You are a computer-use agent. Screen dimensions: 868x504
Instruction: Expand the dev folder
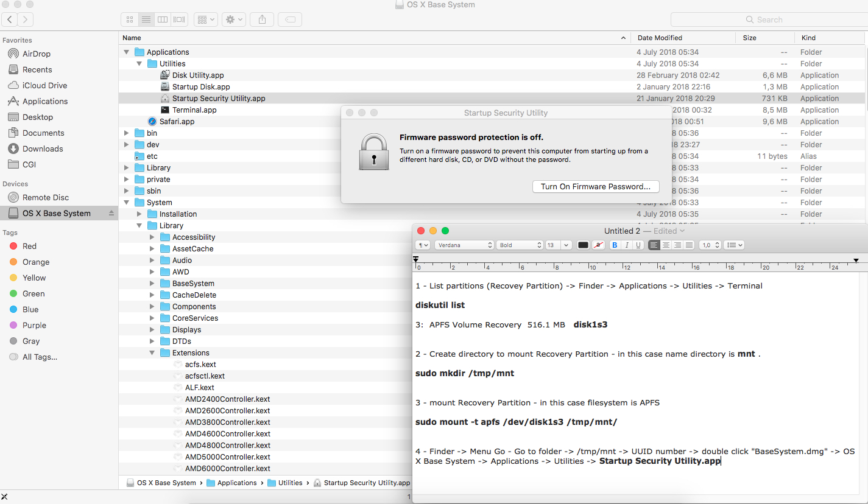point(126,145)
